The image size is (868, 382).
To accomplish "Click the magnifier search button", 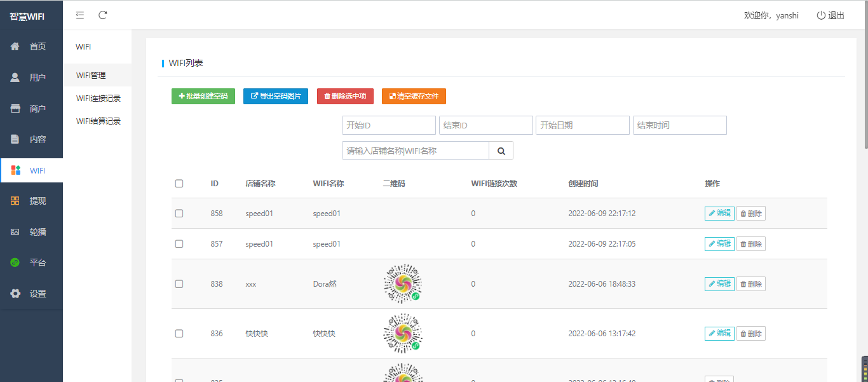I will point(501,151).
